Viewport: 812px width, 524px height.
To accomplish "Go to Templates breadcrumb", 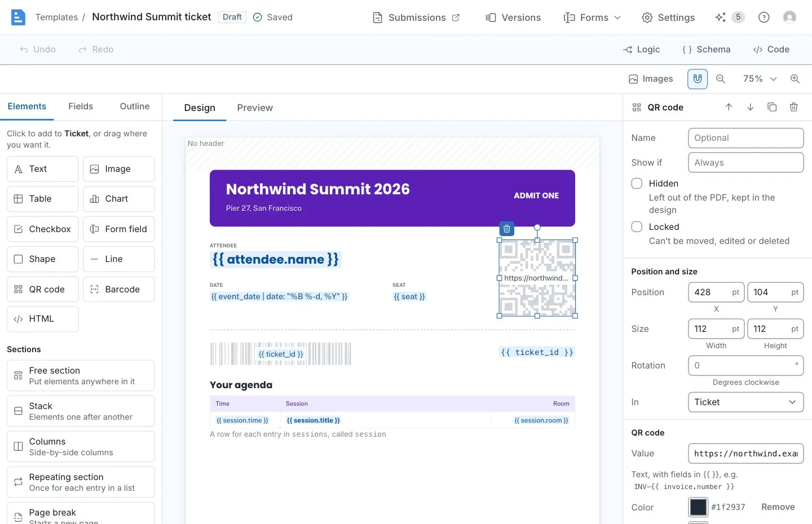I will coord(56,17).
